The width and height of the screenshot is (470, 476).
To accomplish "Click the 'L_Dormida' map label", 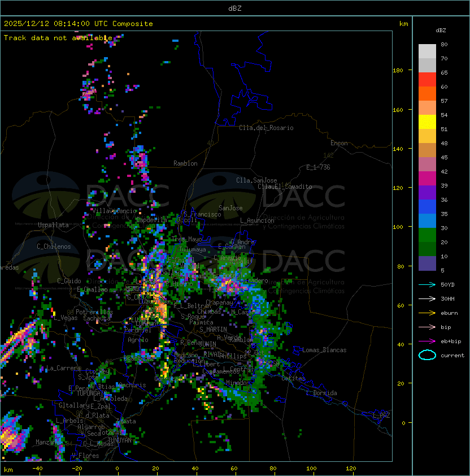I will [321, 393].
